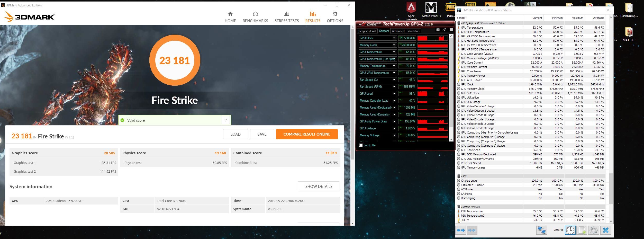Refresh GPU-Z sensors
Viewport: 644px width, 239px height.
click(x=445, y=30)
